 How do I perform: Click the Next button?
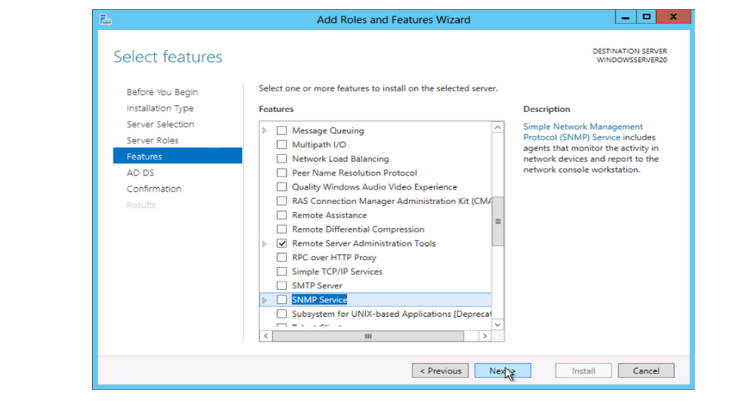coord(502,370)
